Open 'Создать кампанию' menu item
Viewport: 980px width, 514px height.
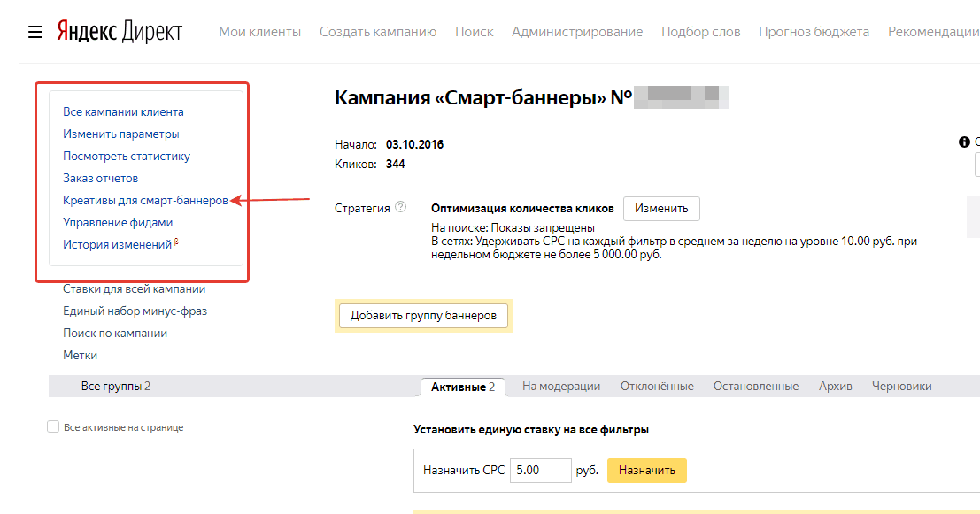coord(378,32)
